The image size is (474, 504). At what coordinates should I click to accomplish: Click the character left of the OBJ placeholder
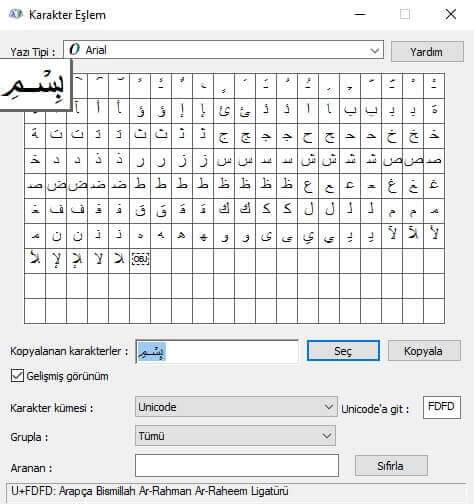119,261
